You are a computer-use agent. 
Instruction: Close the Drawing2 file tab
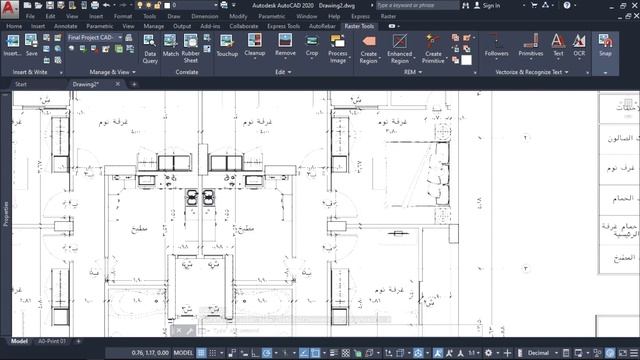coord(118,84)
